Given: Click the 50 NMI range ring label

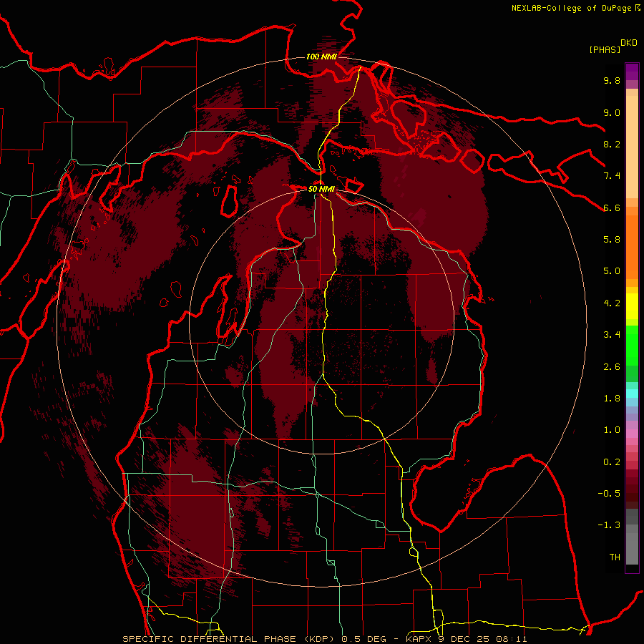Looking at the screenshot, I should pos(321,189).
